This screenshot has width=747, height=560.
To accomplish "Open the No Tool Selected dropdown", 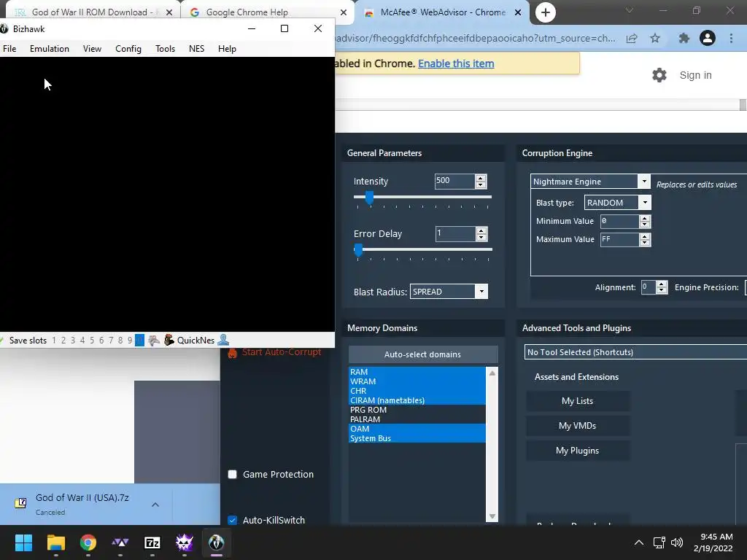I will coord(635,352).
